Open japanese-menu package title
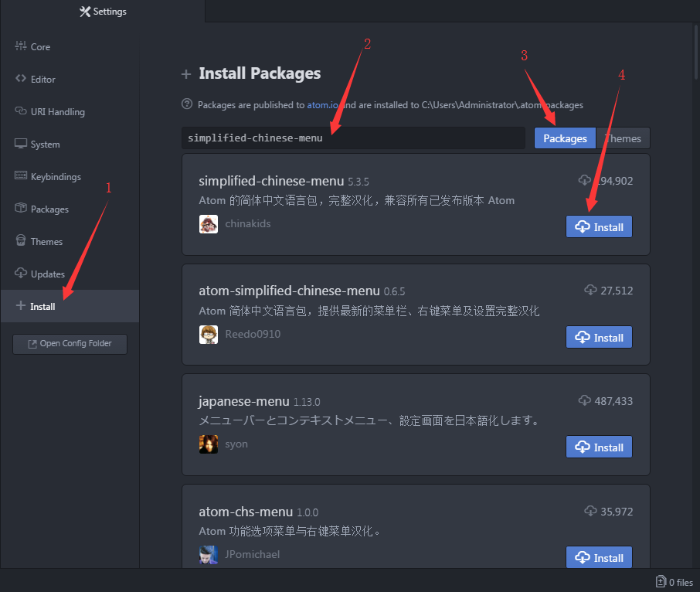 tap(243, 401)
